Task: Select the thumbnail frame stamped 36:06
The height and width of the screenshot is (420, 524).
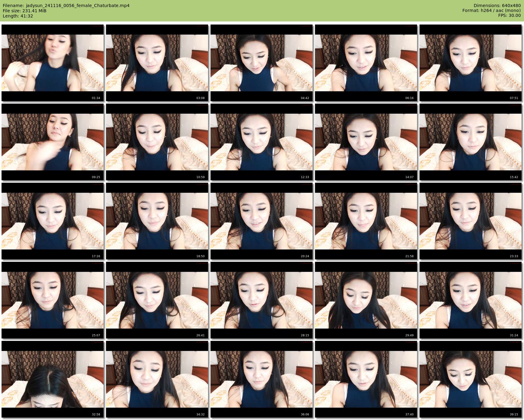Action: (262, 379)
